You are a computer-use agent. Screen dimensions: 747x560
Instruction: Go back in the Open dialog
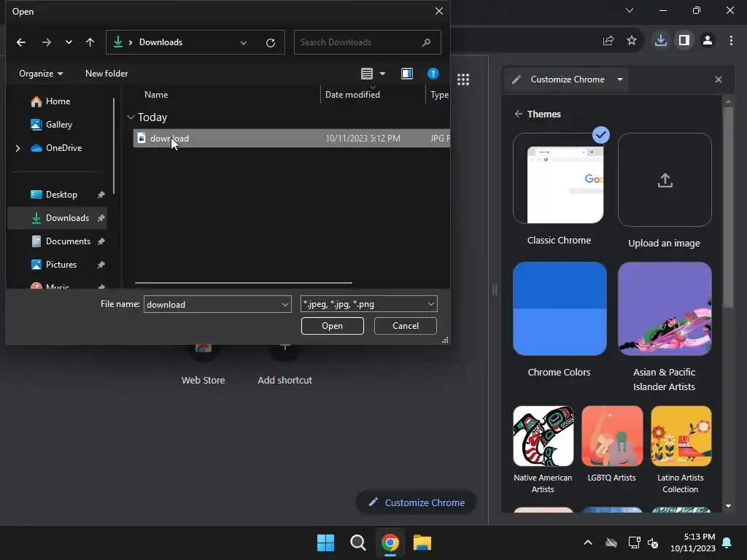21,42
